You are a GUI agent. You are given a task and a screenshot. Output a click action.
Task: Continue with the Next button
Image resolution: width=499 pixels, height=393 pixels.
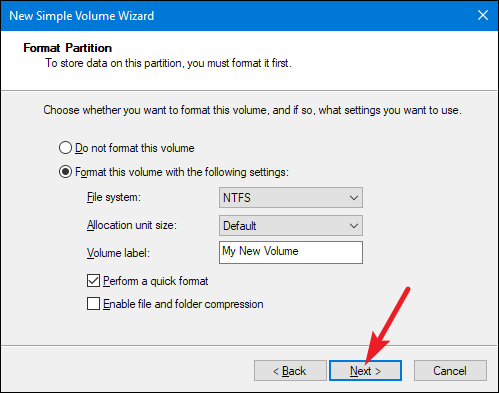click(365, 370)
